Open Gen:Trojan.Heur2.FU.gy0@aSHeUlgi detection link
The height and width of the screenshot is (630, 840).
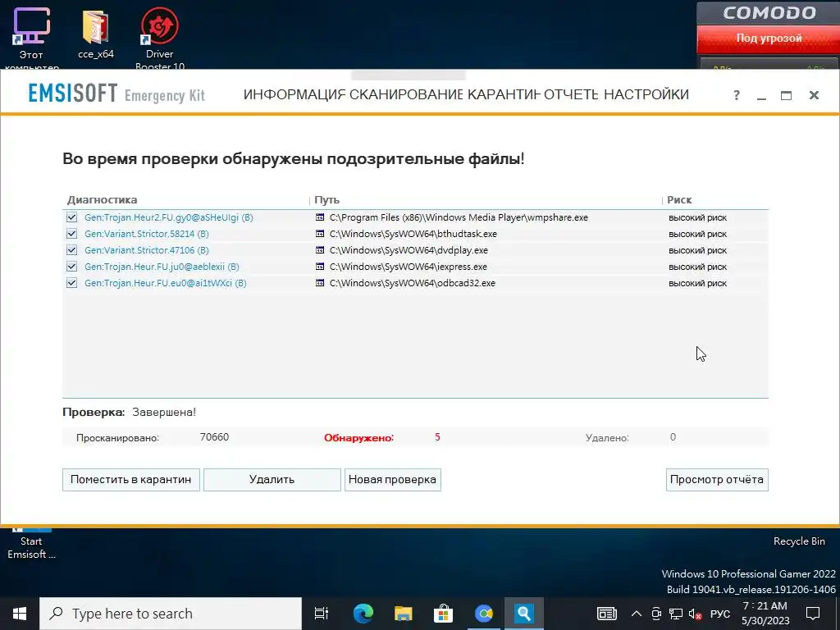pyautogui.click(x=169, y=217)
